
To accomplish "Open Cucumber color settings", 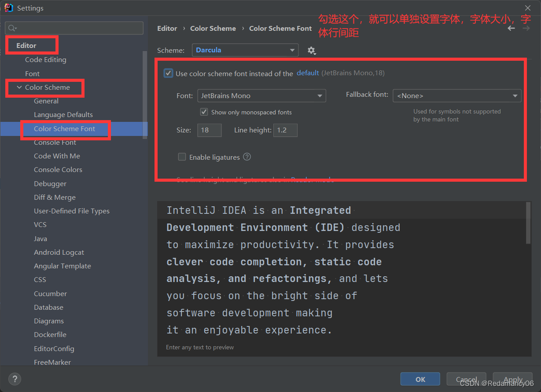I will 51,293.
